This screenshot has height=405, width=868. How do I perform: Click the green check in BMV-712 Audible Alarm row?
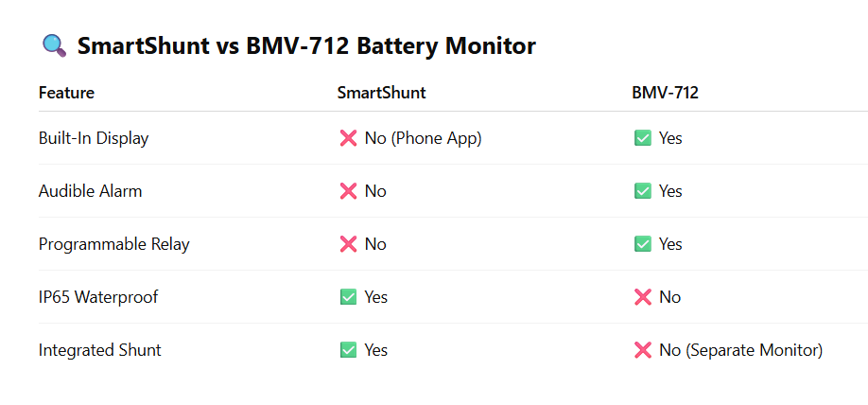pos(643,191)
